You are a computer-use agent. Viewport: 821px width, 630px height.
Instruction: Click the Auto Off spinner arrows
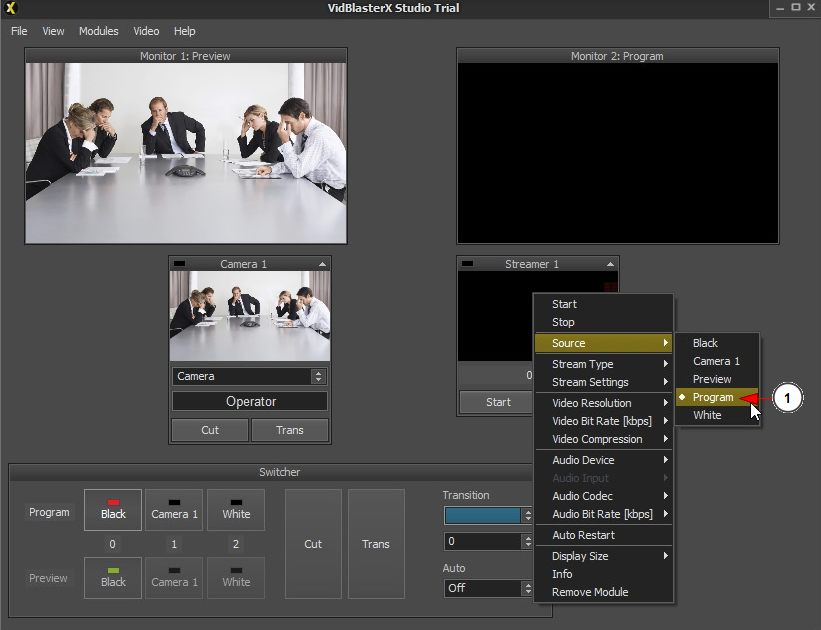[x=527, y=588]
